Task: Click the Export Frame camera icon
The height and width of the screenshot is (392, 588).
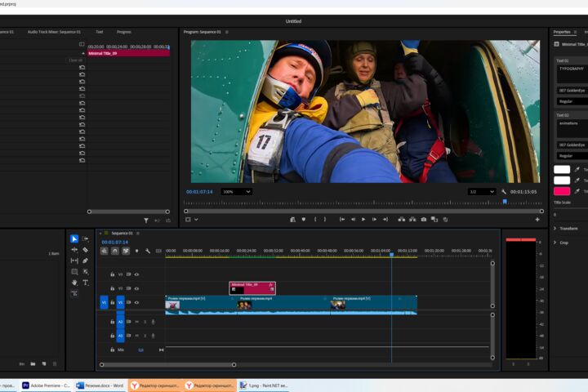Action: click(x=424, y=220)
